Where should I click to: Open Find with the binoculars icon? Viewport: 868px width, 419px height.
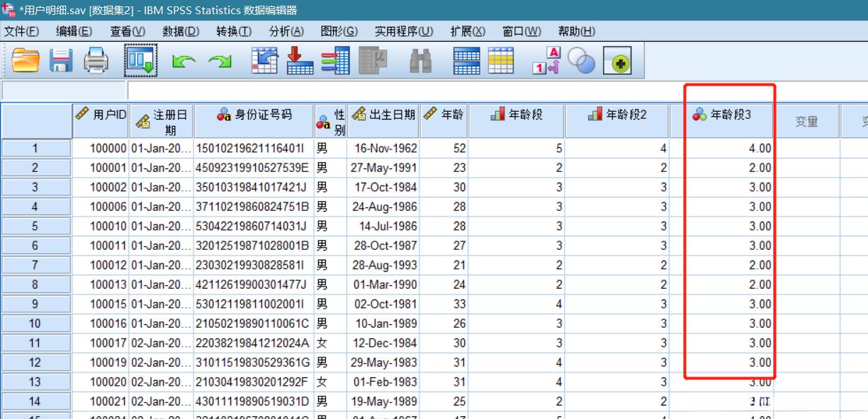[421, 61]
